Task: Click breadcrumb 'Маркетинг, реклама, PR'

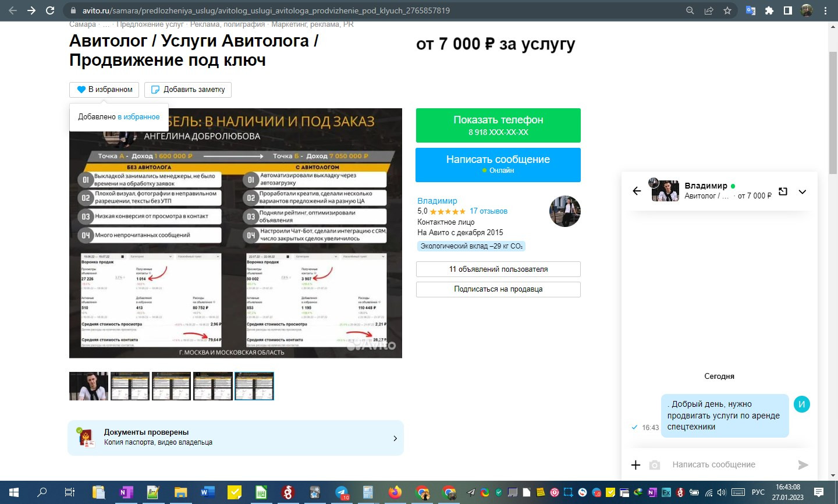Action: [x=313, y=24]
